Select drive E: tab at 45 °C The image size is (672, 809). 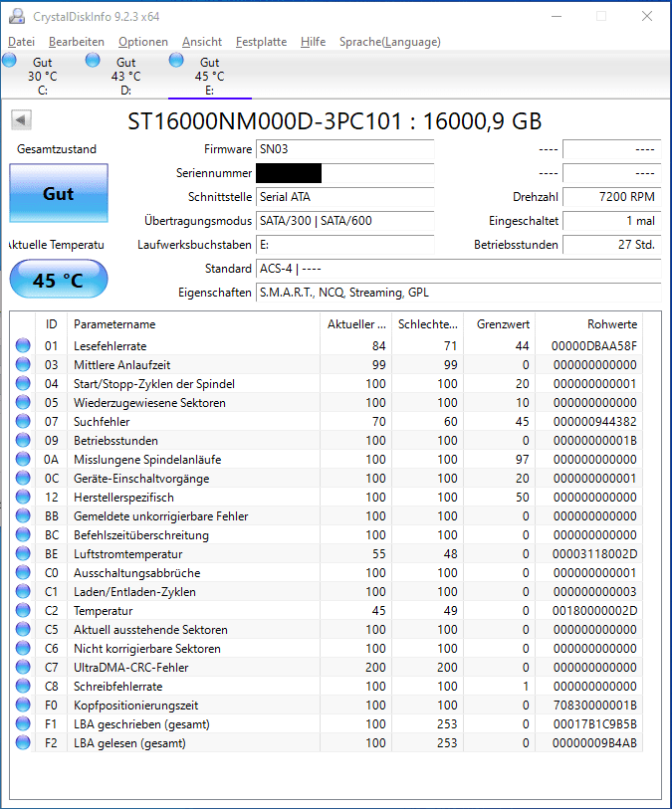(209, 76)
